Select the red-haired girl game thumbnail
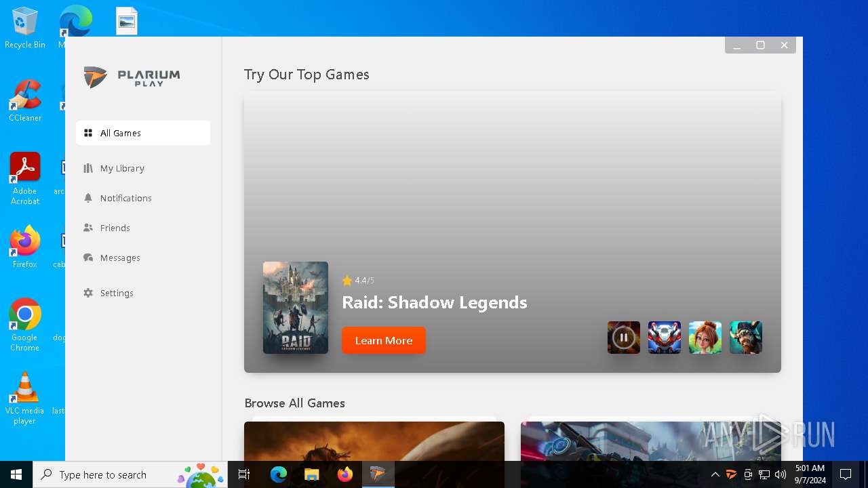The image size is (868, 488). 705,338
